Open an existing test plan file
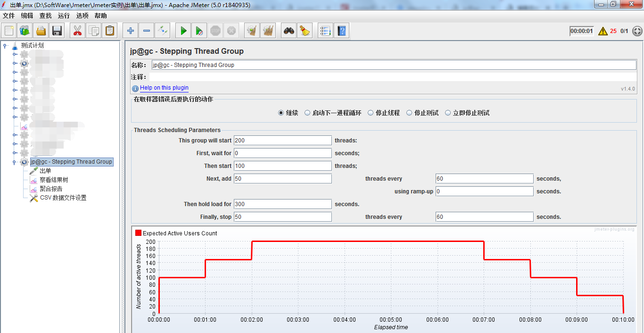Image resolution: width=644 pixels, height=333 pixels. 41,31
